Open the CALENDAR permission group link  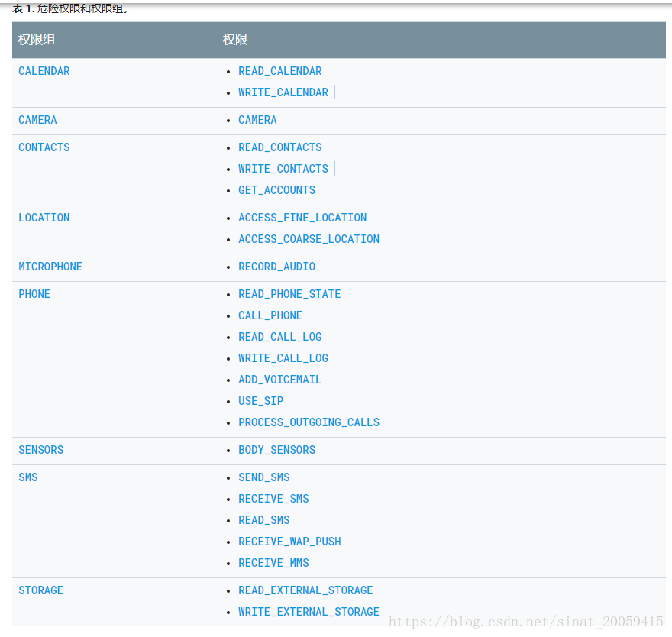point(44,71)
